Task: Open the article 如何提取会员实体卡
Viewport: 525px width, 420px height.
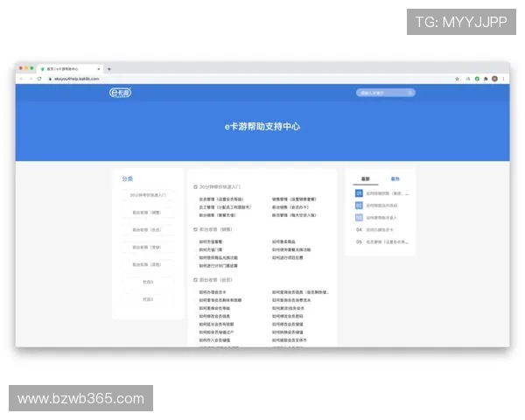Action: [x=290, y=340]
